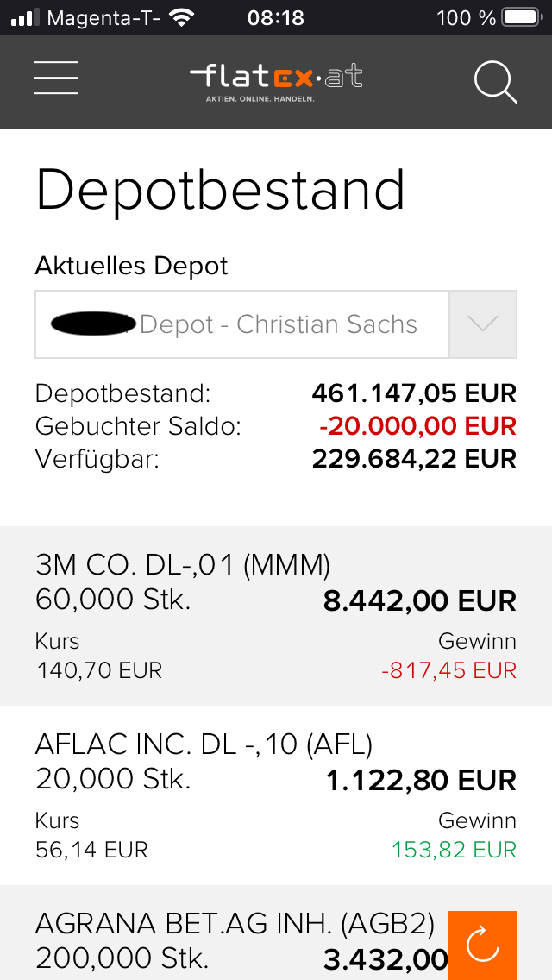Tap the Gebuchter Saldo -20.000,00 EUR value
Screen dimensions: 552x980
pos(417,426)
